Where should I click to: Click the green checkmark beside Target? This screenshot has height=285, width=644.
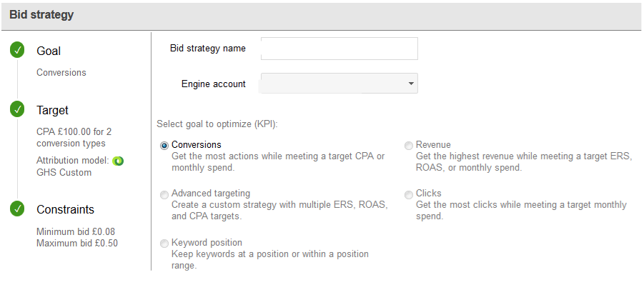click(17, 110)
